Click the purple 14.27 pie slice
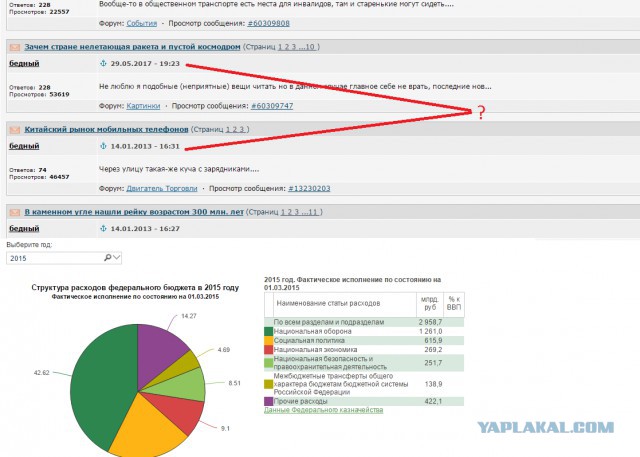The image size is (640, 457). [x=157, y=351]
